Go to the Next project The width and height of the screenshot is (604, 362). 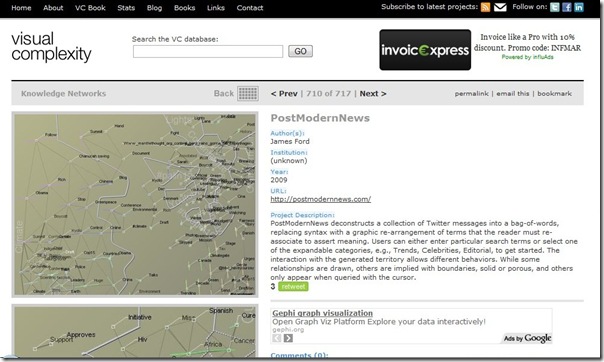(x=373, y=94)
